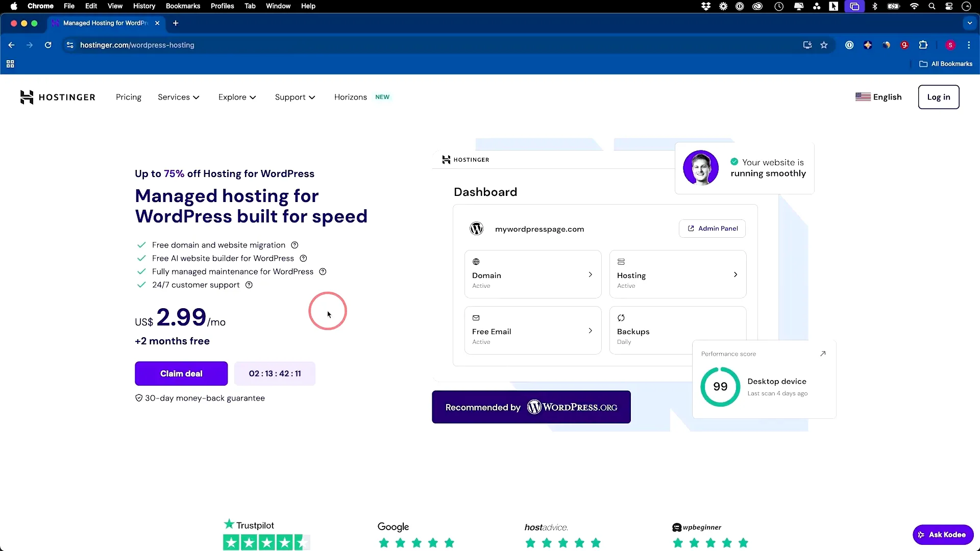Open the apps grid in bookmarks bar
This screenshot has width=980, height=551.
pos(10,64)
